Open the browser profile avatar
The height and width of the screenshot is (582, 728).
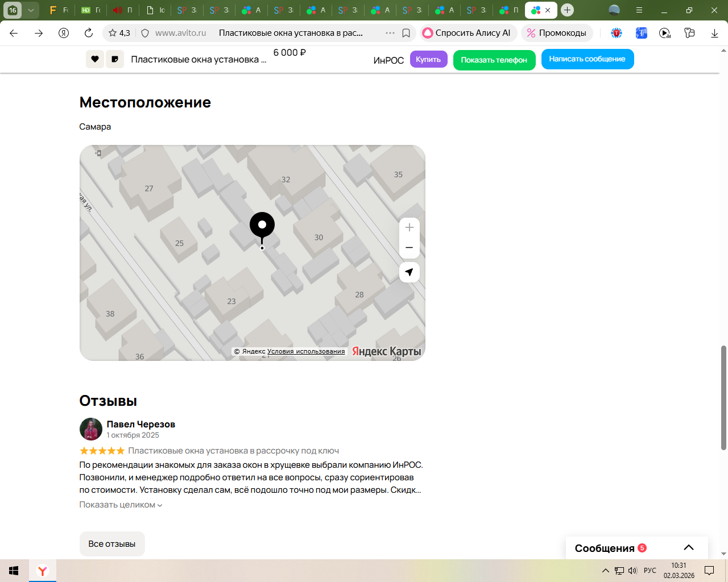614,10
